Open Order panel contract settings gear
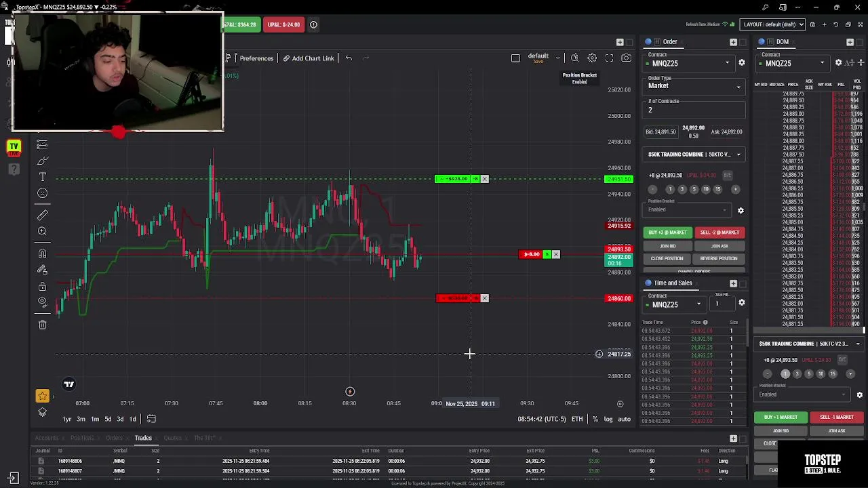The width and height of the screenshot is (868, 488). [742, 63]
